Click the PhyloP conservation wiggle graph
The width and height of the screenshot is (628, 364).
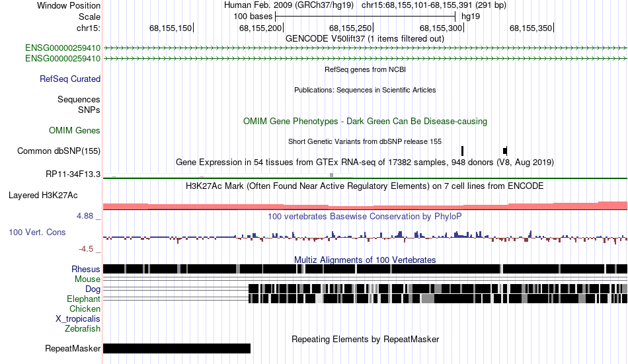(366, 237)
